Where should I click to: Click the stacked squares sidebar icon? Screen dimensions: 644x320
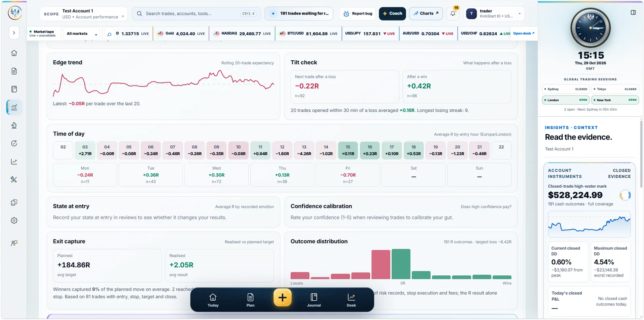click(14, 203)
